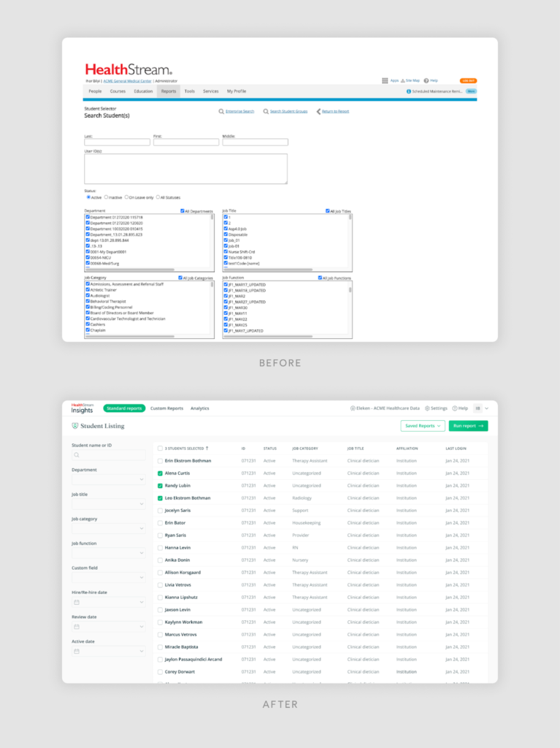The width and height of the screenshot is (560, 748).
Task: Uncheck the Randy Lubin row checkbox
Action: pos(160,486)
